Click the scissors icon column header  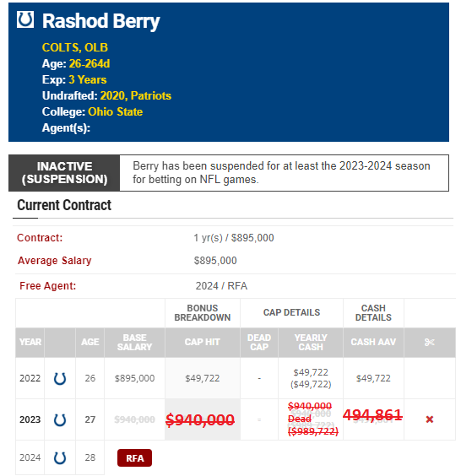tap(430, 342)
